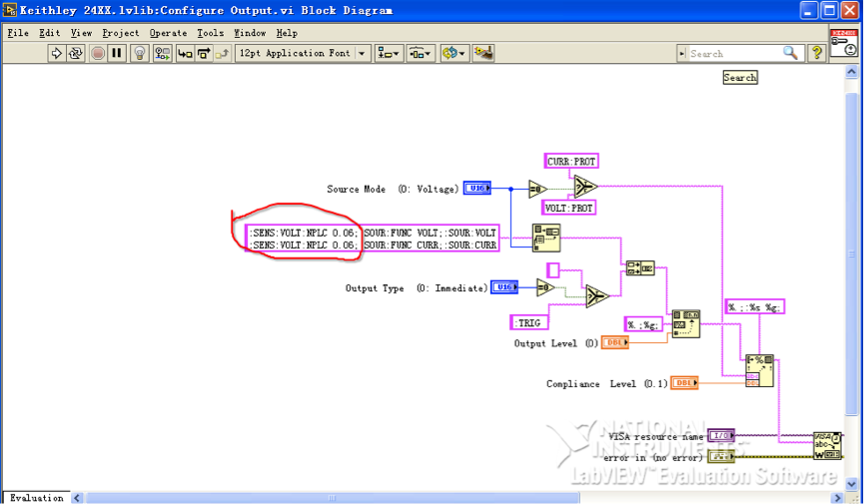This screenshot has height=504, width=864.
Task: Select the Select node wired to :TRIG
Action: [596, 295]
